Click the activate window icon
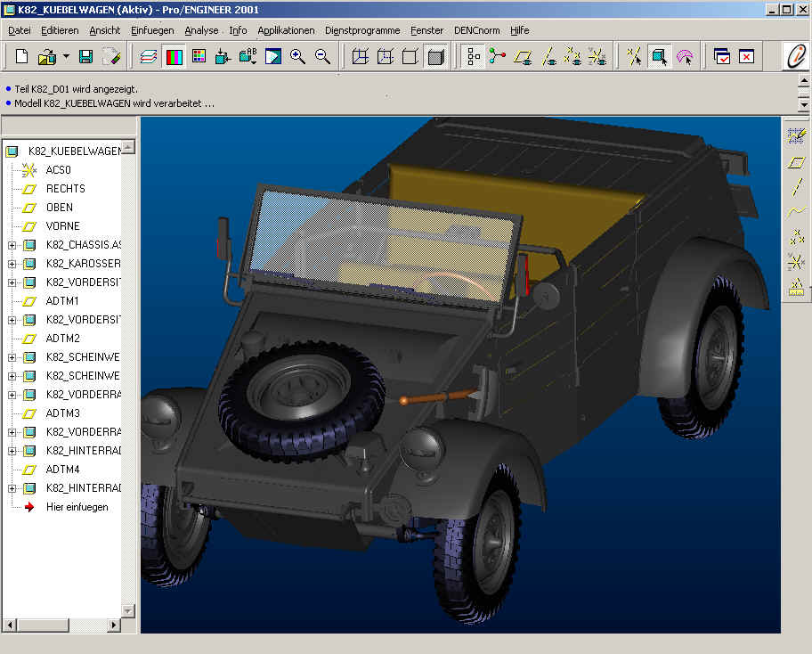The width and height of the screenshot is (812, 654). pos(721,56)
